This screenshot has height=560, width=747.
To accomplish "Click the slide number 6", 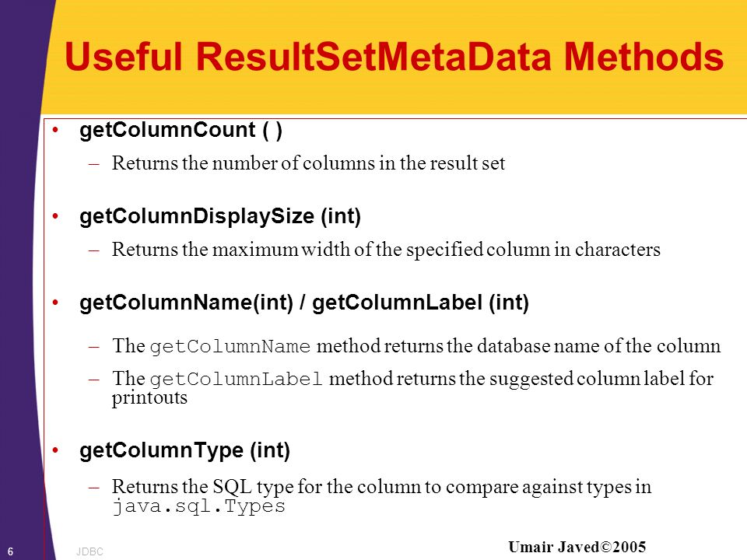I will (10, 551).
